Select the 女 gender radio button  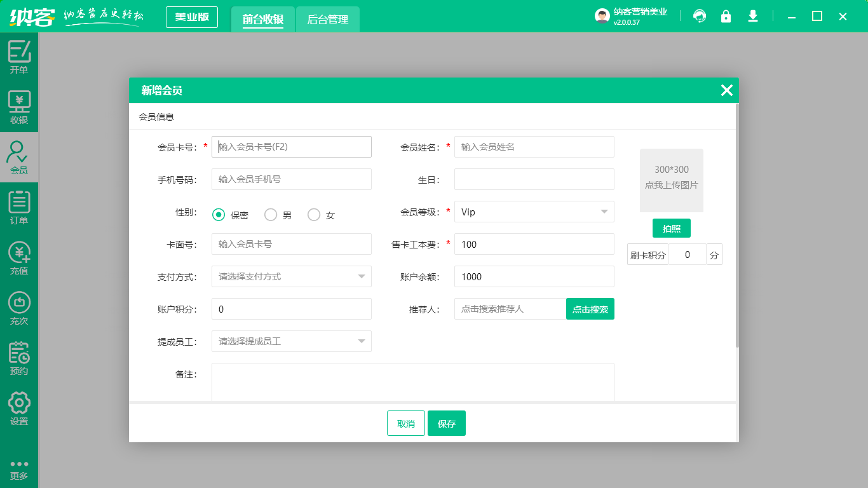(314, 215)
